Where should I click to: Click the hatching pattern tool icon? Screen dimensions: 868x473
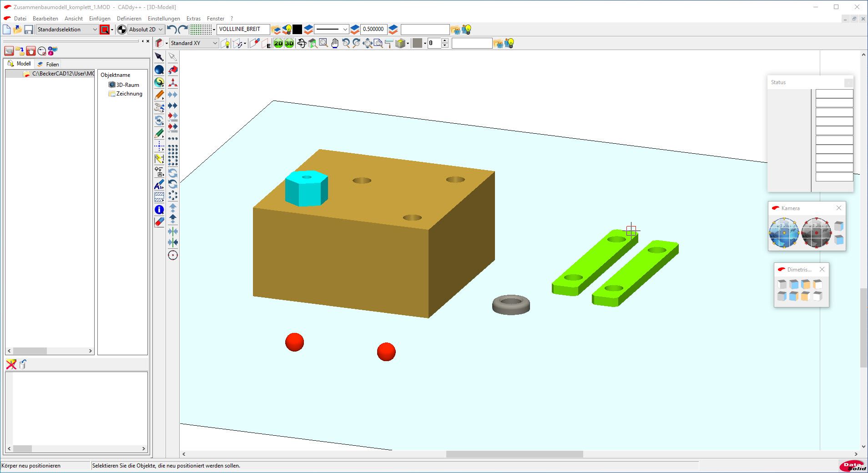159,197
